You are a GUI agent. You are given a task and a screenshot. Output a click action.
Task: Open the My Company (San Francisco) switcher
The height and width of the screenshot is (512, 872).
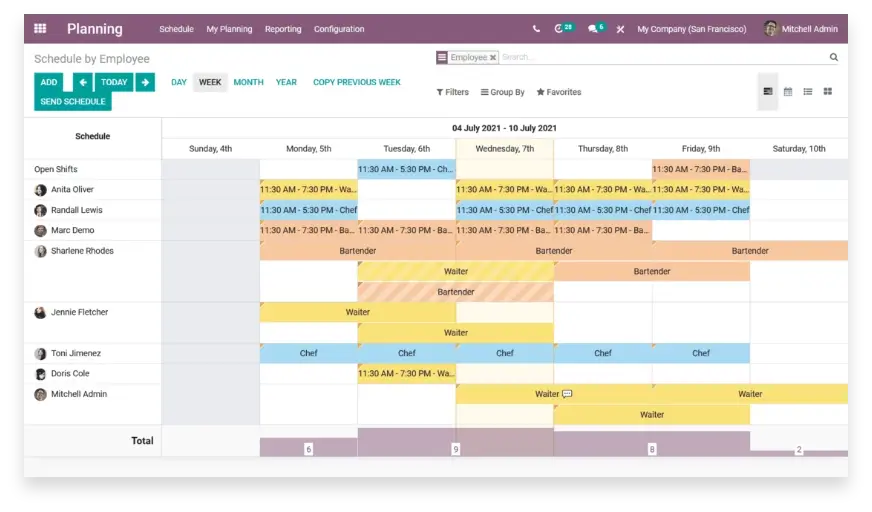pyautogui.click(x=691, y=29)
